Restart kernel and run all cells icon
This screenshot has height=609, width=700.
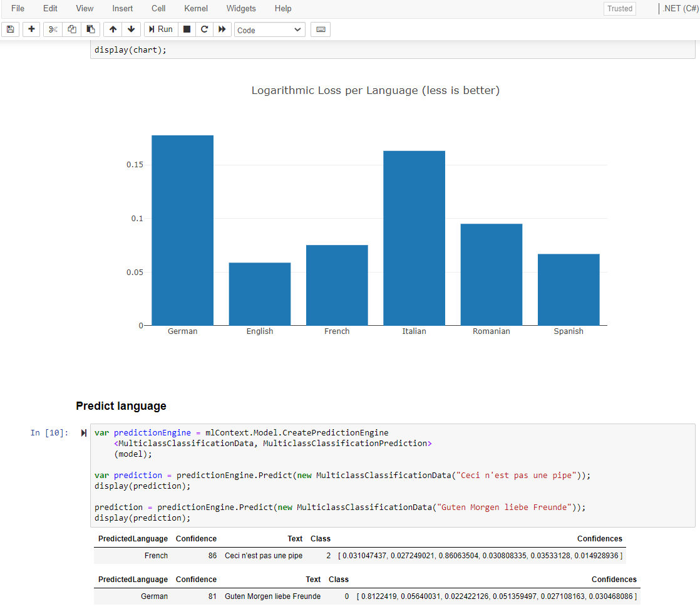222,29
